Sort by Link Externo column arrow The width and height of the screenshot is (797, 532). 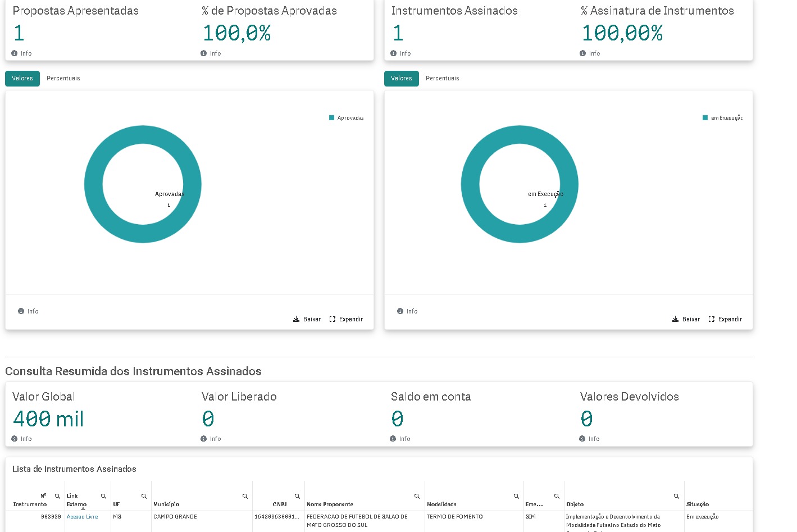point(83,509)
